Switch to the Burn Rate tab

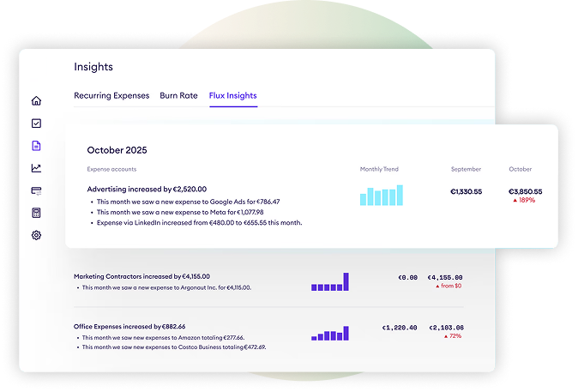coord(178,95)
